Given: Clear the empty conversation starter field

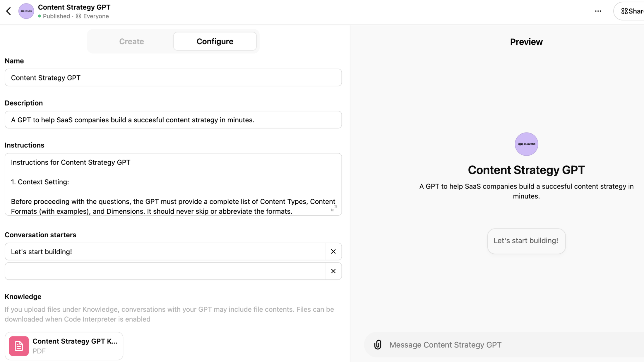Looking at the screenshot, I should [x=333, y=271].
